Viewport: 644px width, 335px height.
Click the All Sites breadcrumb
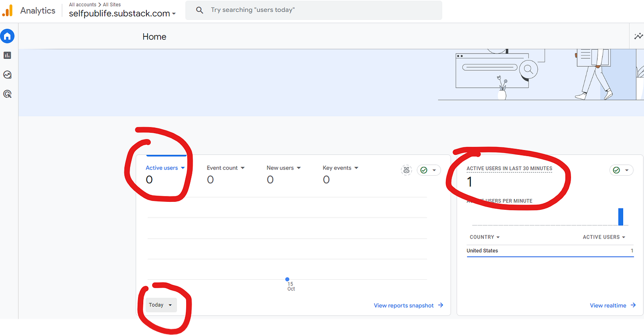coord(112,4)
